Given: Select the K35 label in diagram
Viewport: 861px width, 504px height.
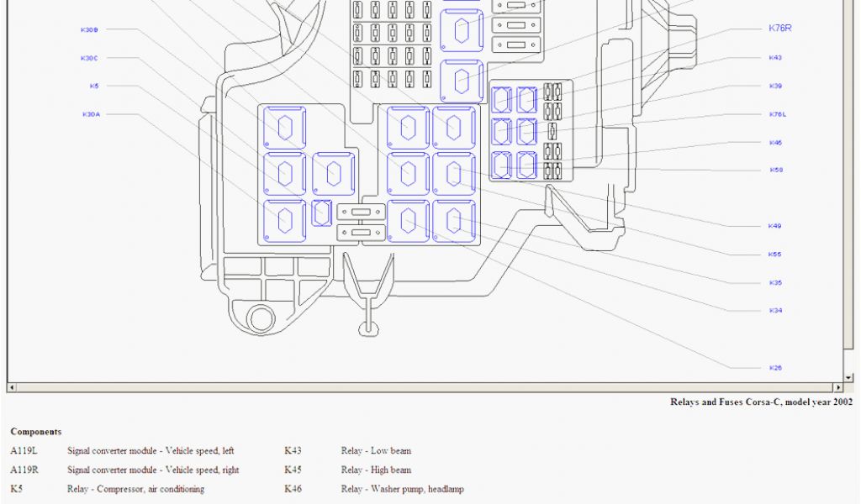Looking at the screenshot, I should (x=774, y=283).
